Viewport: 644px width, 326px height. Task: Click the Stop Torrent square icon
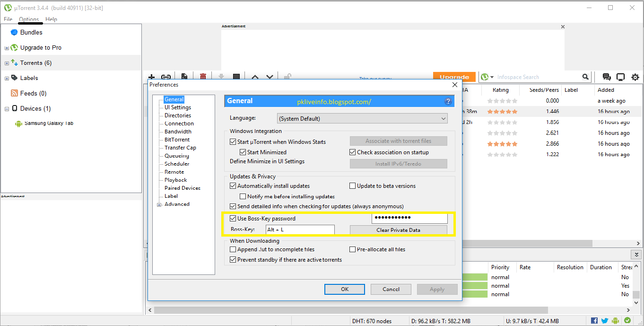click(236, 77)
